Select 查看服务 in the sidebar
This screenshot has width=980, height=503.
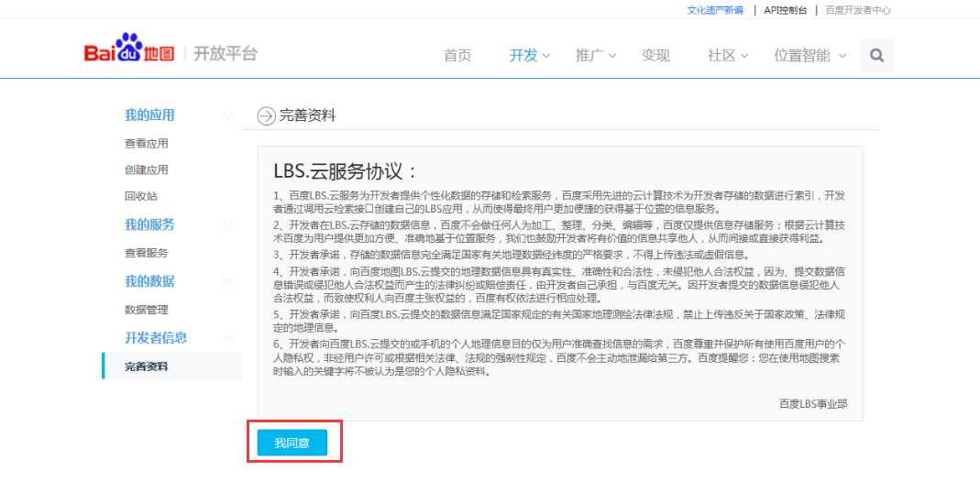pos(147,253)
